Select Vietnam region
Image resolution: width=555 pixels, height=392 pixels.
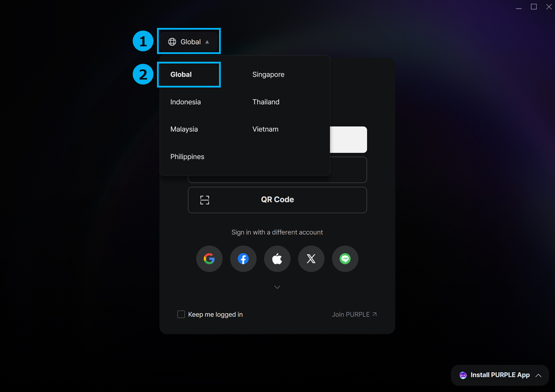[x=265, y=129]
